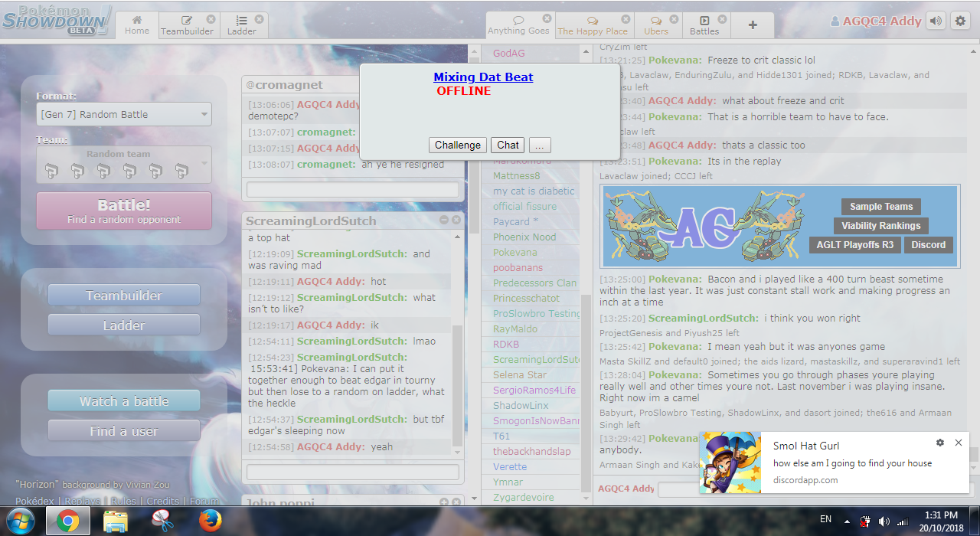Click the AGLT Playoffs R3 button
980x536 pixels.
click(x=855, y=245)
